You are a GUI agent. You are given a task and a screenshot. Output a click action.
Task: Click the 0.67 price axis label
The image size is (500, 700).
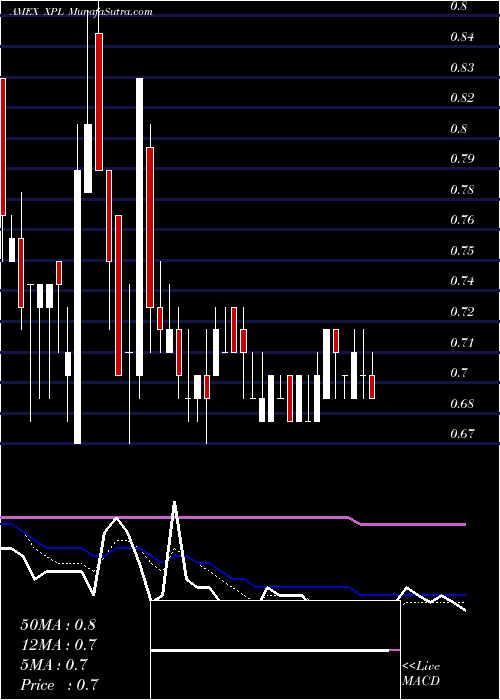462,434
